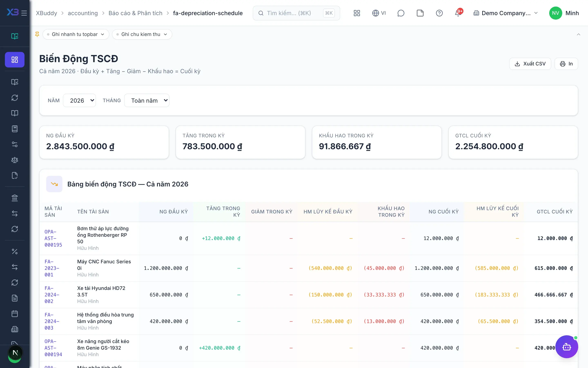The image size is (588, 368).
Task: Click the KHẤU HAO TRONG KỲ summary card
Action: [x=377, y=142]
